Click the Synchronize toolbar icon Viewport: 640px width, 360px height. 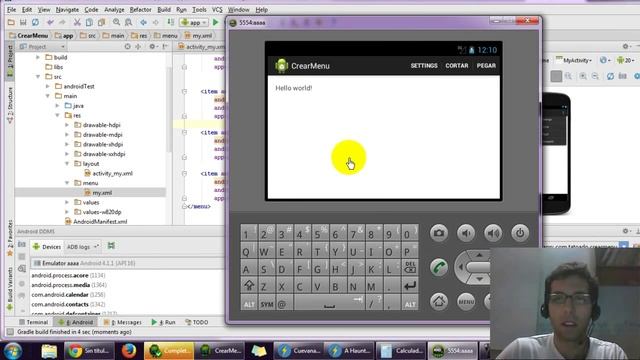(36, 22)
